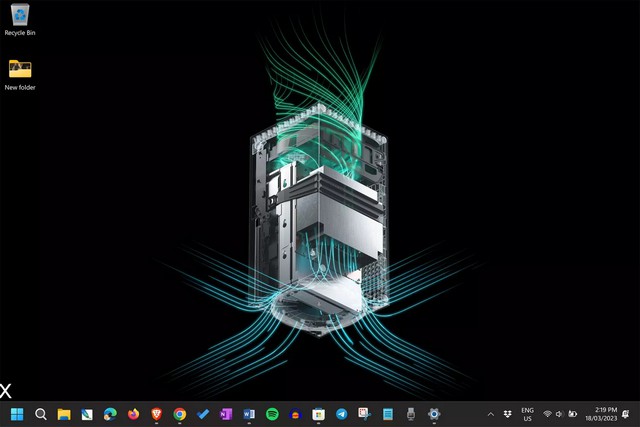
Task: Open the blue notepad app icon
Action: 388,414
